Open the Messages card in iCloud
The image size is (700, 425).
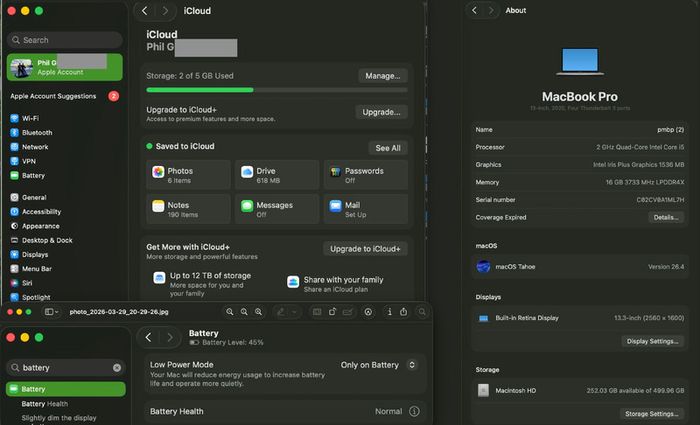[x=277, y=209]
